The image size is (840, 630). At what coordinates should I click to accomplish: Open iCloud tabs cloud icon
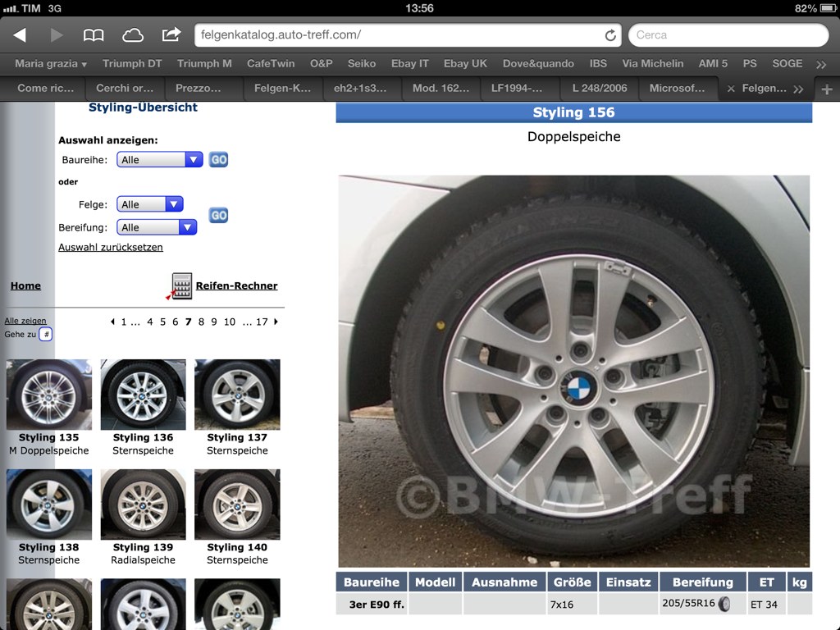(132, 35)
